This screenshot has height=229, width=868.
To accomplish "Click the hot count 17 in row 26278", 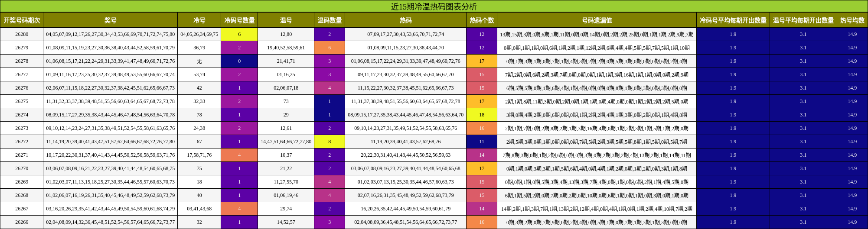I will [482, 61].
